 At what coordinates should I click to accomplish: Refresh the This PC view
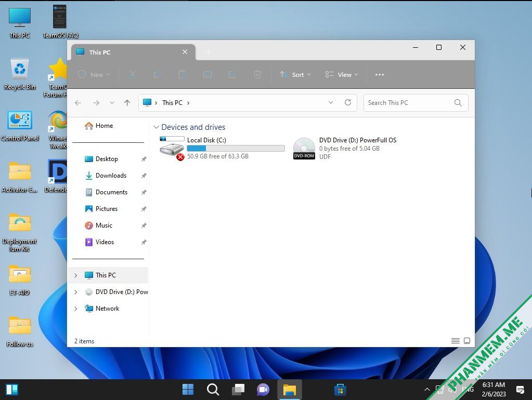tap(348, 102)
